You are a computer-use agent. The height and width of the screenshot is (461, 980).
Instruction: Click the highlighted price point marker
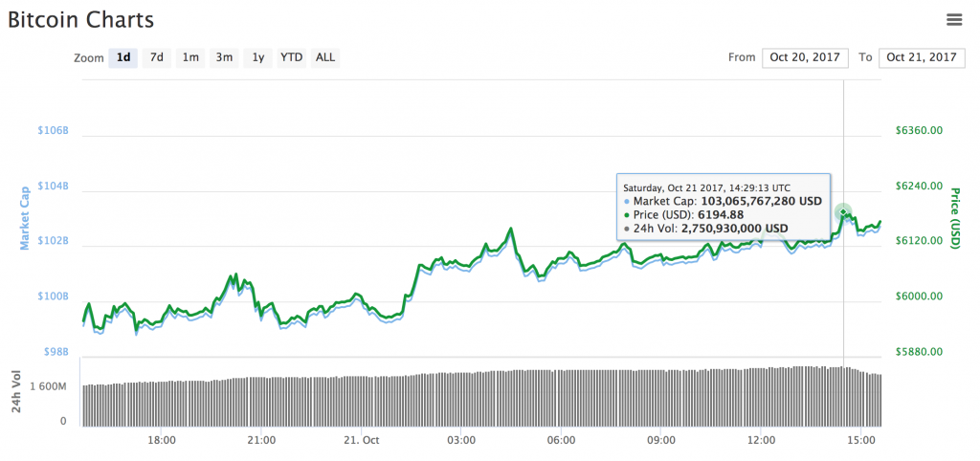coord(843,212)
